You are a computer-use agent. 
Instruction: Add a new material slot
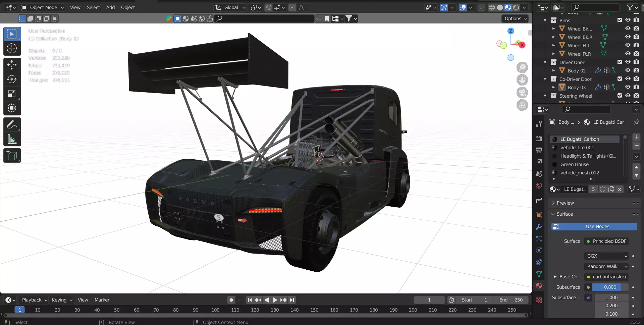636,137
